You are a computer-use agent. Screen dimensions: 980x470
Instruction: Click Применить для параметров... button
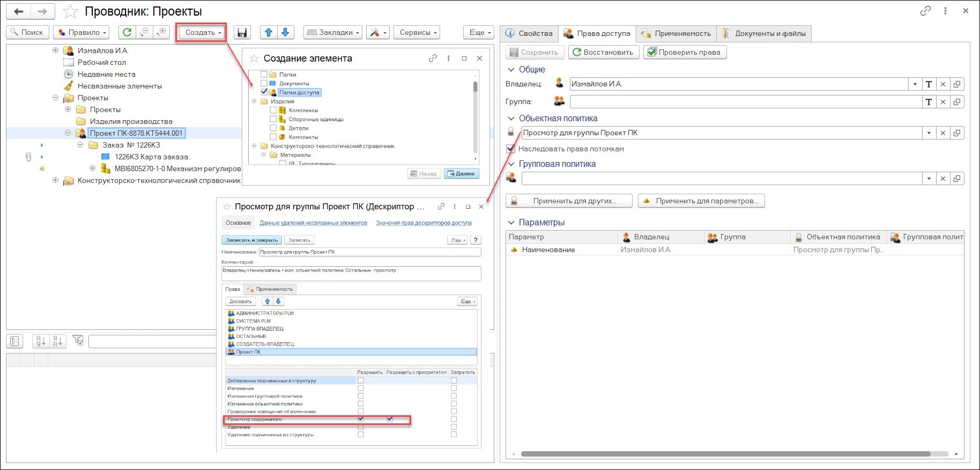(x=701, y=201)
